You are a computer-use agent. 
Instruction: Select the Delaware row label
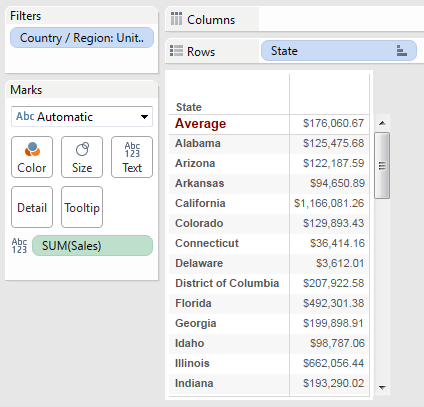[x=199, y=263]
